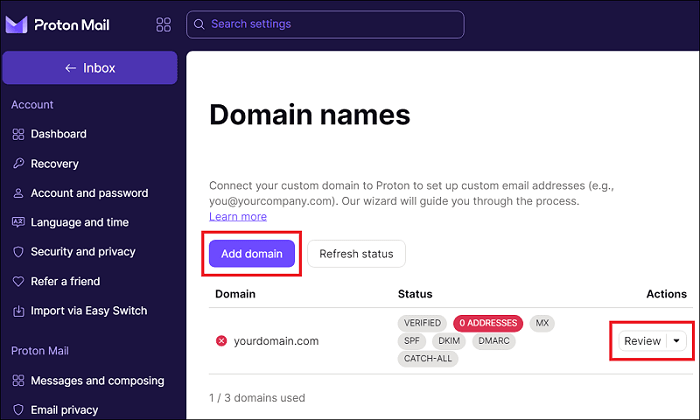Open Account and password settings
Image resolution: width=700 pixels, height=420 pixels.
(x=89, y=193)
